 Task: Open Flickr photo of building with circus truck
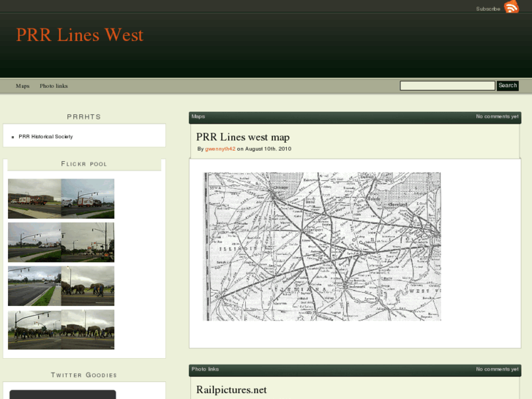point(34,198)
